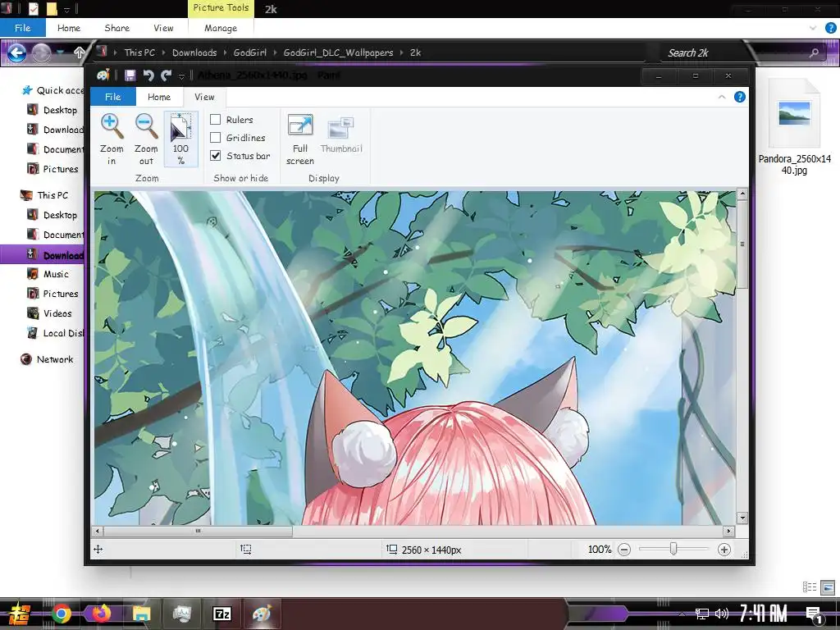Expand breadcrumb arrow after GodGirl_DLC_Wallpapers
The height and width of the screenshot is (630, 840).
pos(402,52)
